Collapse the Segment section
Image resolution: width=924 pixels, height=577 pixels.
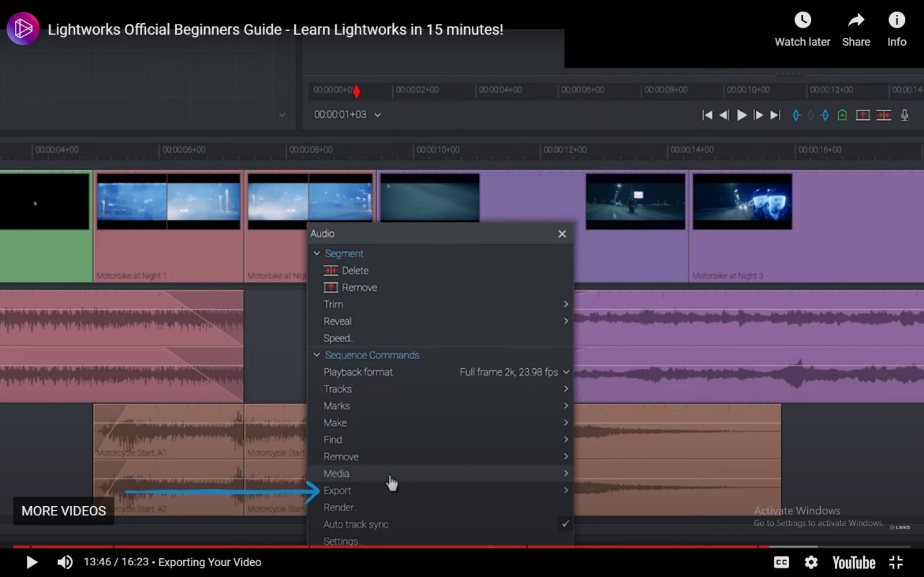tap(317, 253)
